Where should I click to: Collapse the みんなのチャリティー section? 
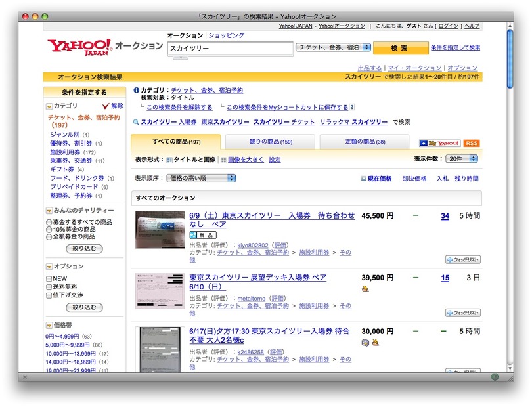[x=49, y=211]
